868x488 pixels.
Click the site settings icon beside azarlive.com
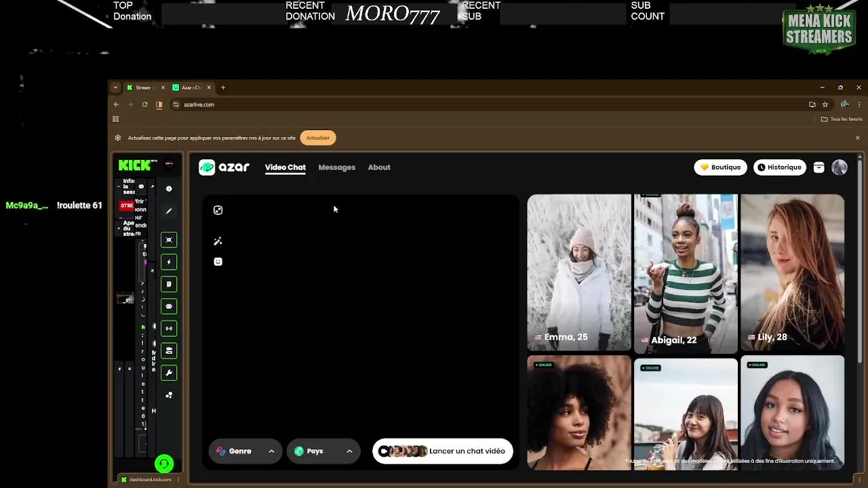pyautogui.click(x=176, y=104)
